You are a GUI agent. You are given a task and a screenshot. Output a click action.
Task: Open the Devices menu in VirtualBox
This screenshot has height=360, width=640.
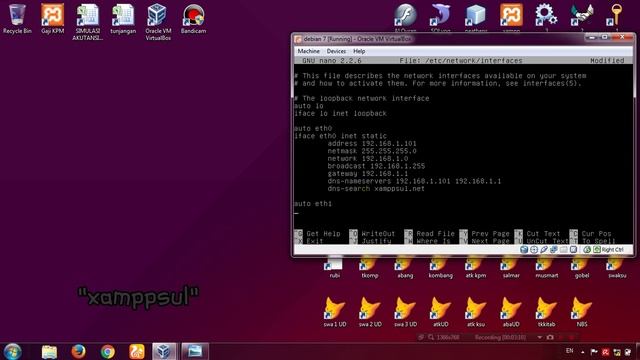(336, 51)
